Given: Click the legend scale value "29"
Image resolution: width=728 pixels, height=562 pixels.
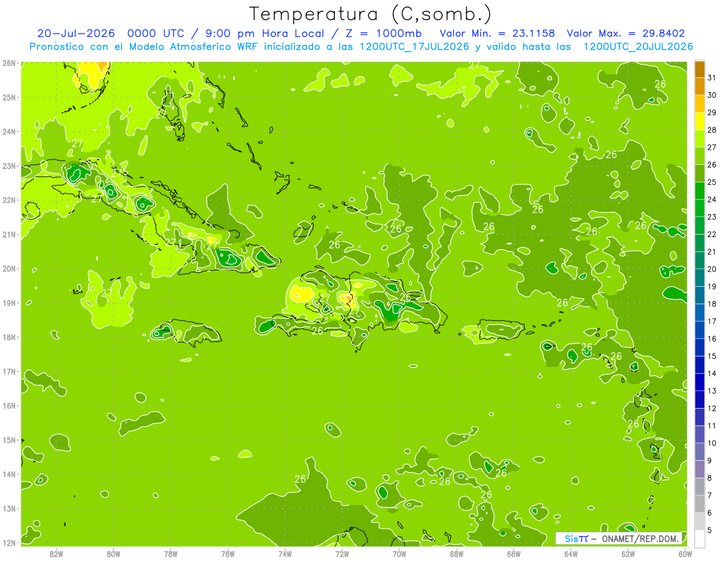Looking at the screenshot, I should click(712, 113).
